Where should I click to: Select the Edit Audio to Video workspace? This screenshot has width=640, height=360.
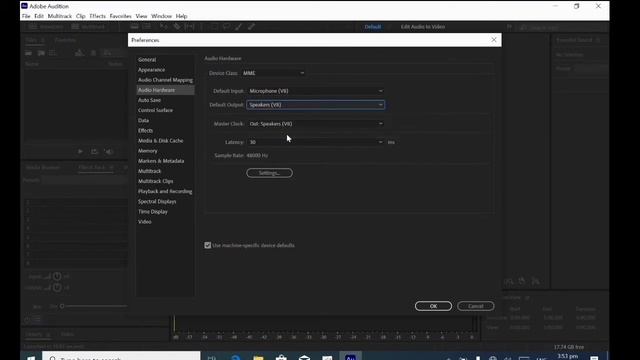[x=423, y=27]
